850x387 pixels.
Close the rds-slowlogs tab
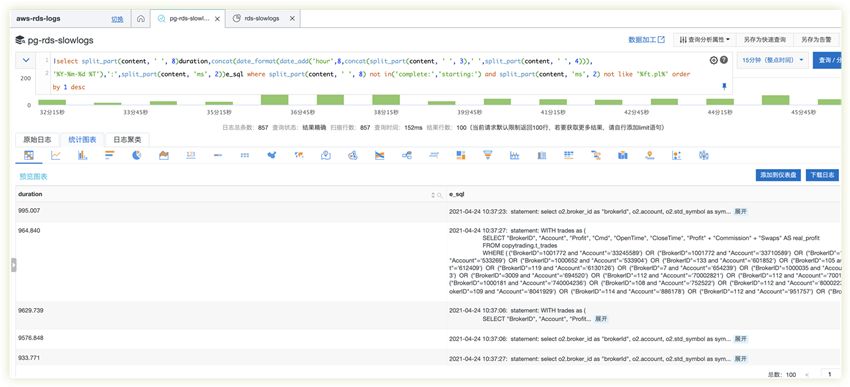pyautogui.click(x=292, y=18)
